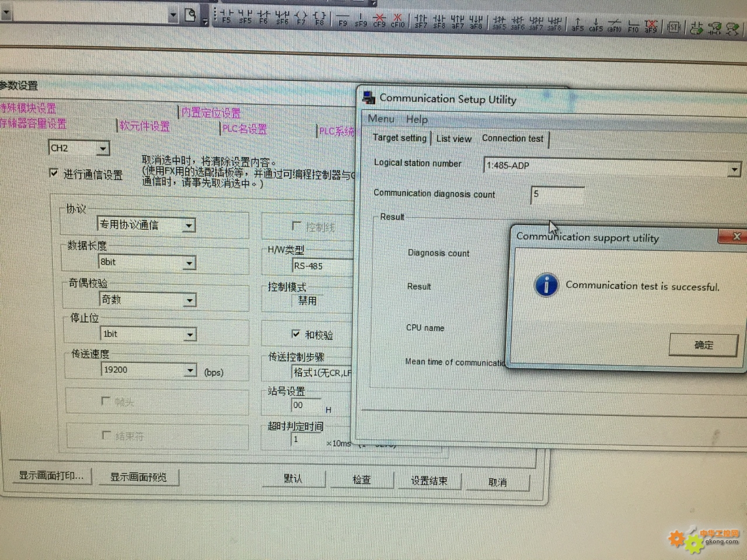
Task: Toggle the 和校验 checkbox
Action: tap(296, 334)
